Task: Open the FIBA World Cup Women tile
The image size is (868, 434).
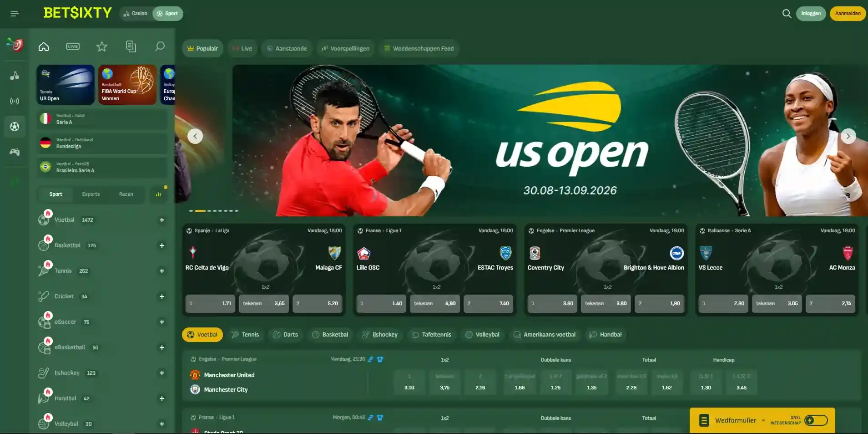Action: 127,85
